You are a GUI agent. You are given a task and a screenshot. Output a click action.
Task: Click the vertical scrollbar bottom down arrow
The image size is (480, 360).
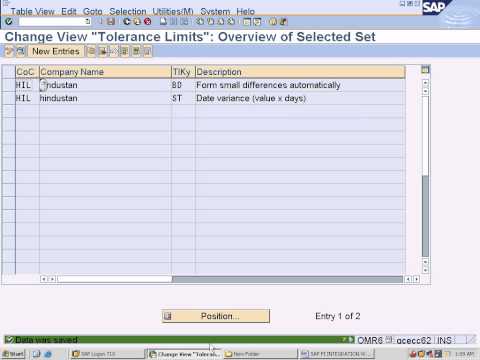pyautogui.click(x=425, y=269)
